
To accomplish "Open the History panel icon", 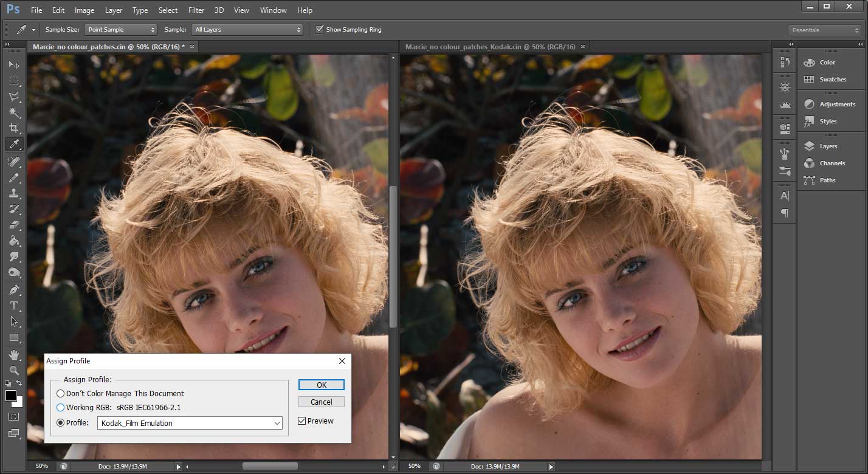I will [x=785, y=63].
